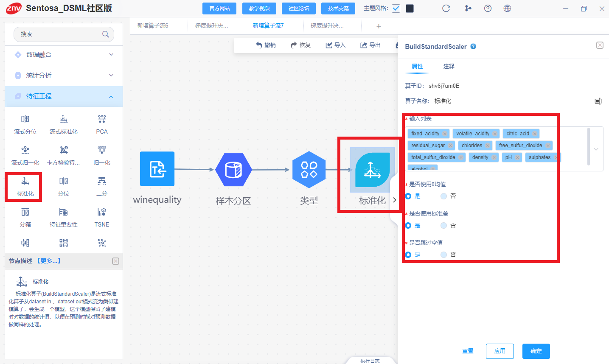Select the 标准化 operator in the palette
The image size is (609, 364).
click(25, 186)
